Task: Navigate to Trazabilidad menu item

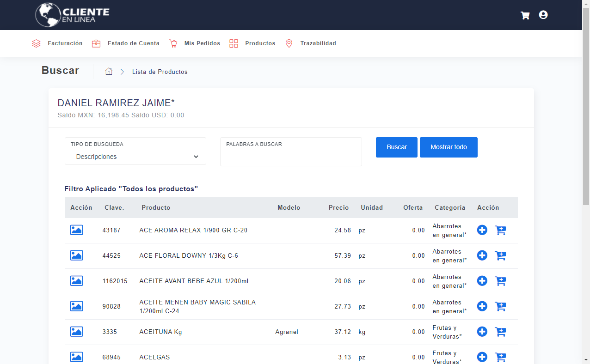Action: 310,43
